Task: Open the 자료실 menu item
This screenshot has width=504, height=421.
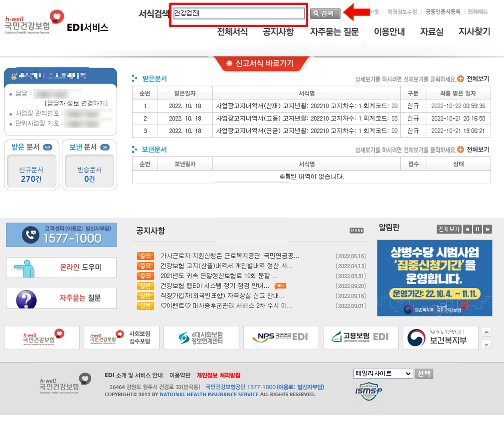Action: pos(431,32)
